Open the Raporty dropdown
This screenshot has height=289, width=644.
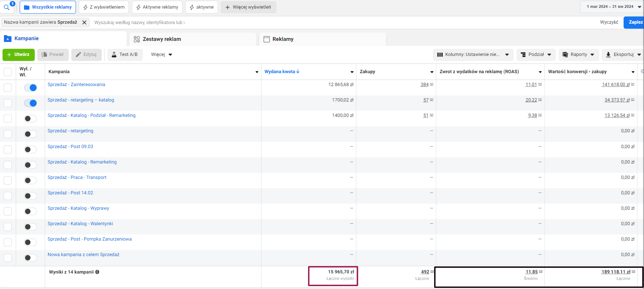578,55
